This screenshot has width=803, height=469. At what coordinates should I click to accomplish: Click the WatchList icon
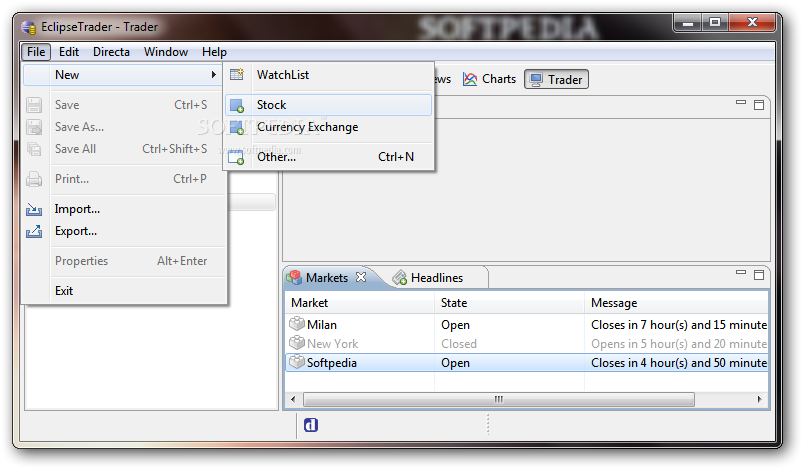237,75
